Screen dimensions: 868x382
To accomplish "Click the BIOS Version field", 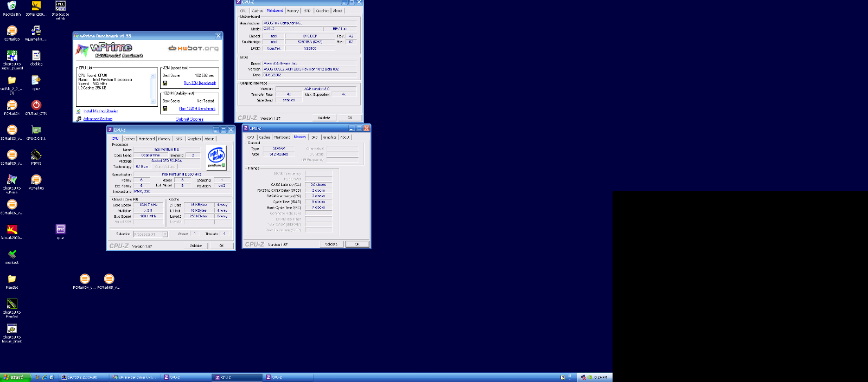I will (310, 69).
